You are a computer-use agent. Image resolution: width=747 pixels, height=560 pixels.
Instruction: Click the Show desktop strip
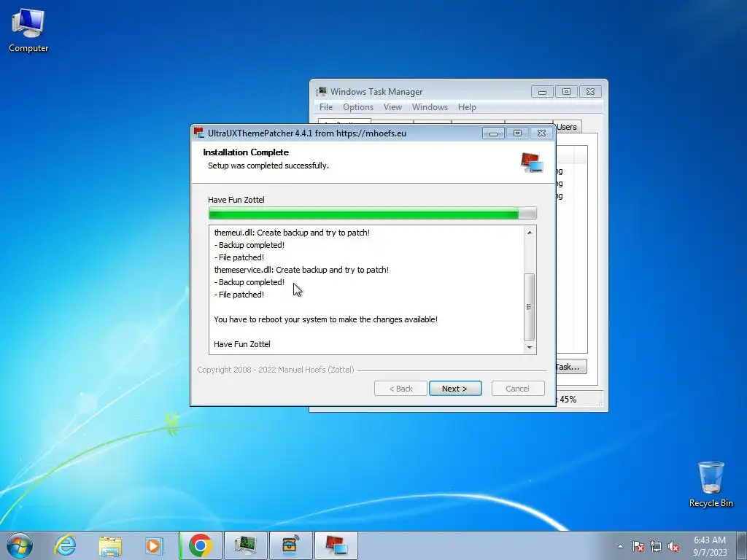741,545
